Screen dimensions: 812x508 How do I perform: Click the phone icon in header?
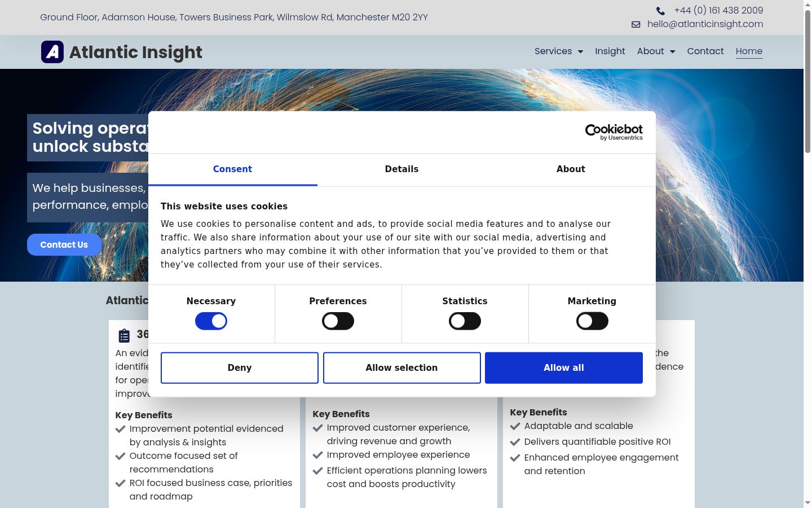660,11
